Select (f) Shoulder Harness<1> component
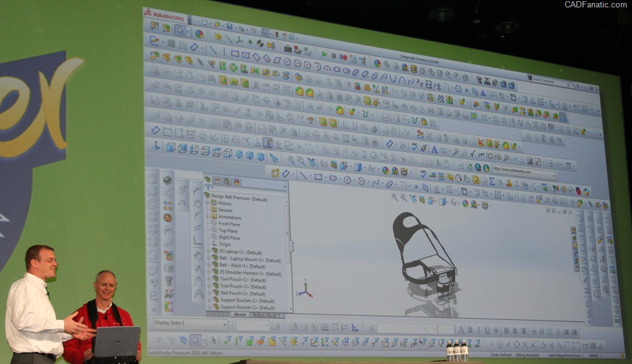 tap(251, 273)
